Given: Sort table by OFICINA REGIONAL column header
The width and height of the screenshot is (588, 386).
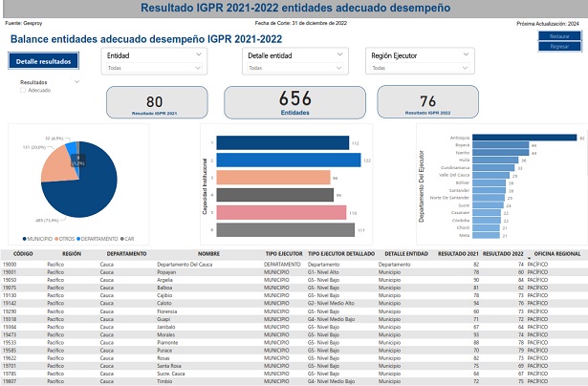Looking at the screenshot, I should tap(556, 254).
